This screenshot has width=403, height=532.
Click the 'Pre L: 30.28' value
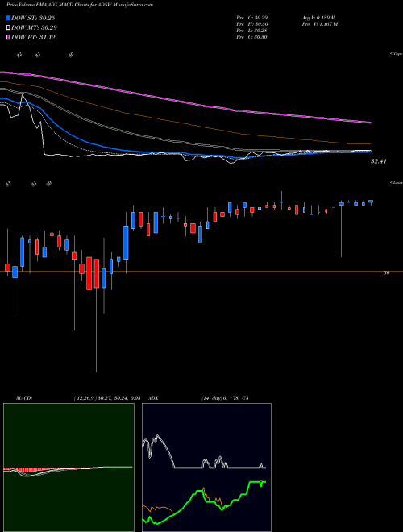pyautogui.click(x=252, y=31)
